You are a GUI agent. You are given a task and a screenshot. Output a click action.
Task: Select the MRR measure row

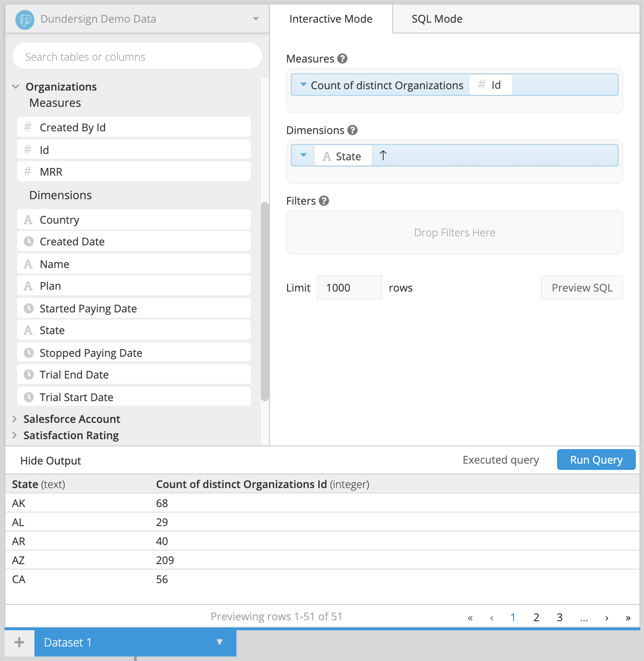click(134, 172)
